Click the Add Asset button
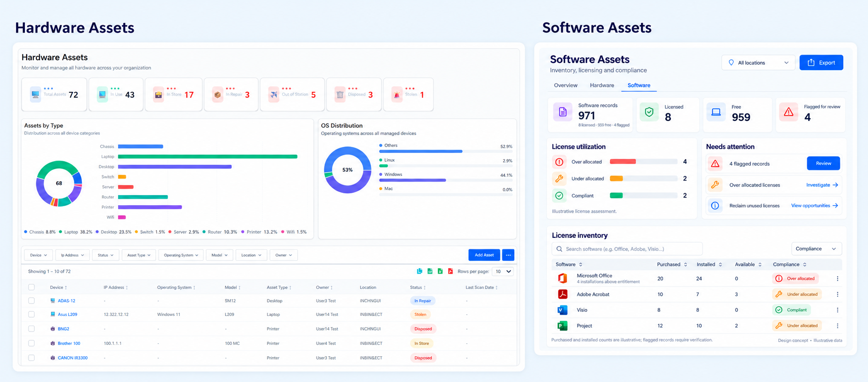This screenshot has width=868, height=382. (484, 255)
